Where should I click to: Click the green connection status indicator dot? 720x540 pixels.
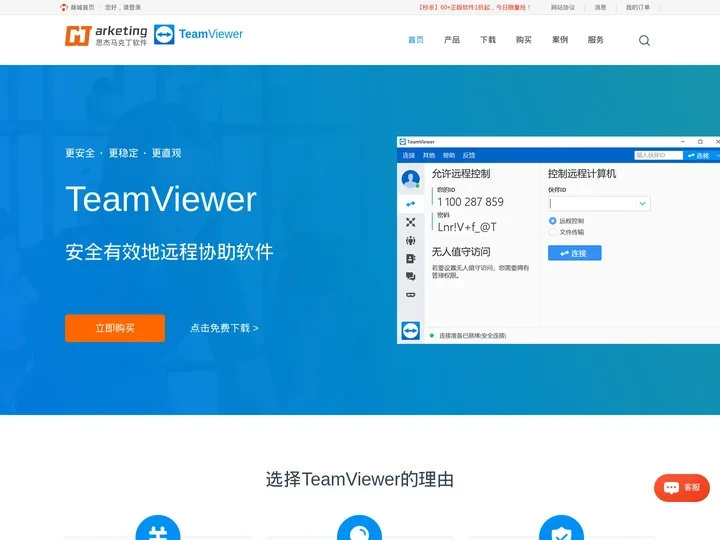[432, 336]
